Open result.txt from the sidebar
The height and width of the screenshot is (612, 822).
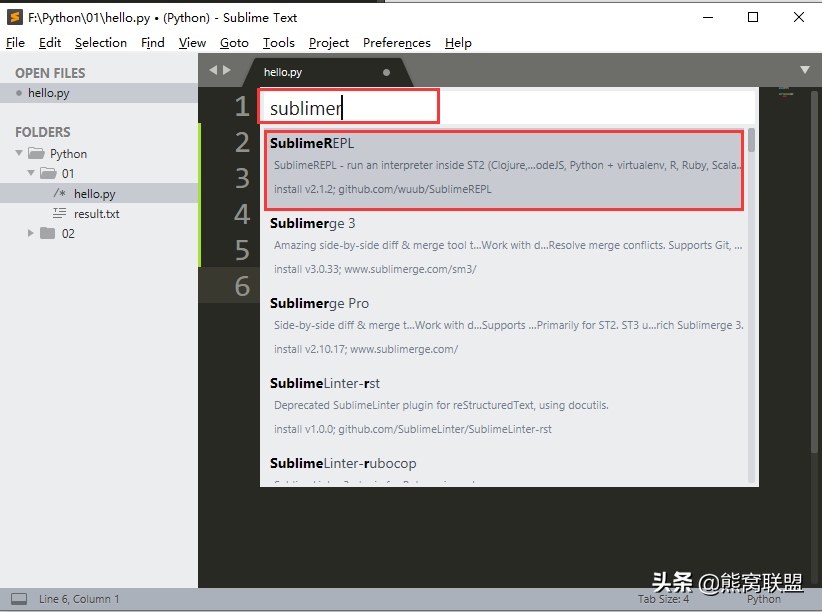pos(99,213)
